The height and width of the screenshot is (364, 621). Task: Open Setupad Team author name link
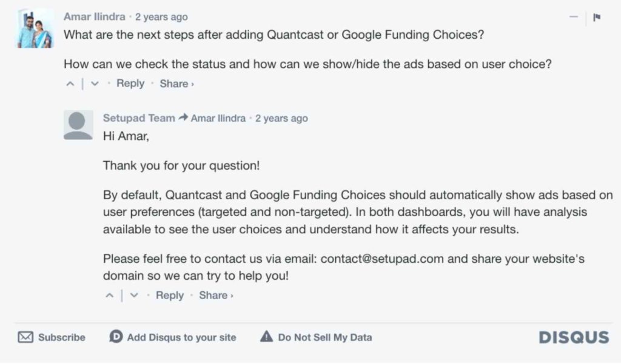coord(139,118)
